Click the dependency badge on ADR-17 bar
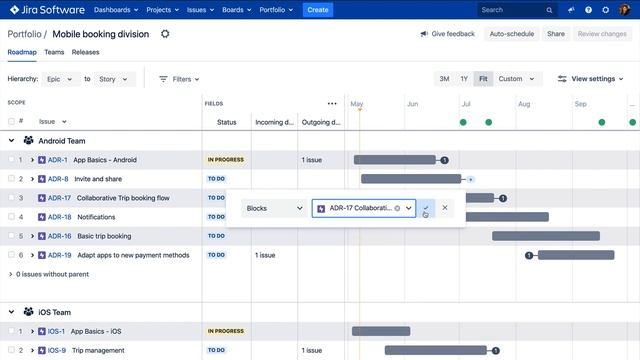The height and width of the screenshot is (360, 640). [503, 198]
